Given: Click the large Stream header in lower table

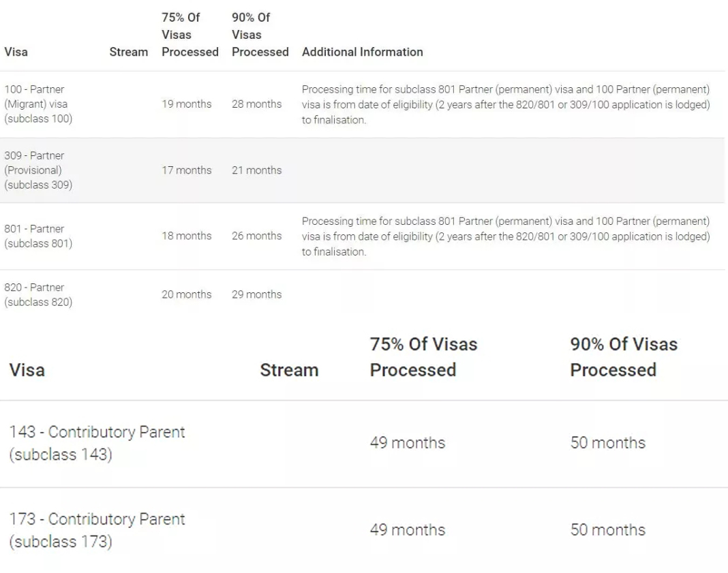Looking at the screenshot, I should point(289,370).
